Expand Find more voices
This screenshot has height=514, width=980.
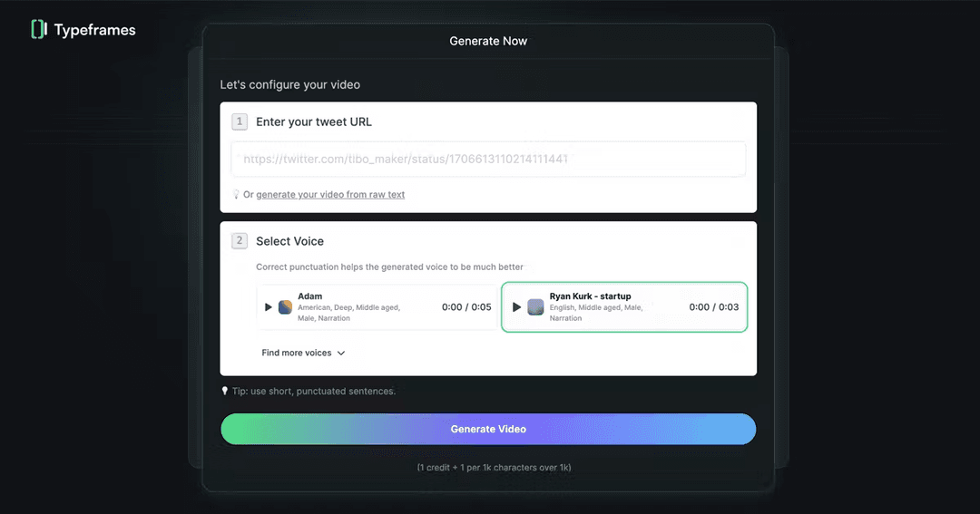pyautogui.click(x=303, y=353)
